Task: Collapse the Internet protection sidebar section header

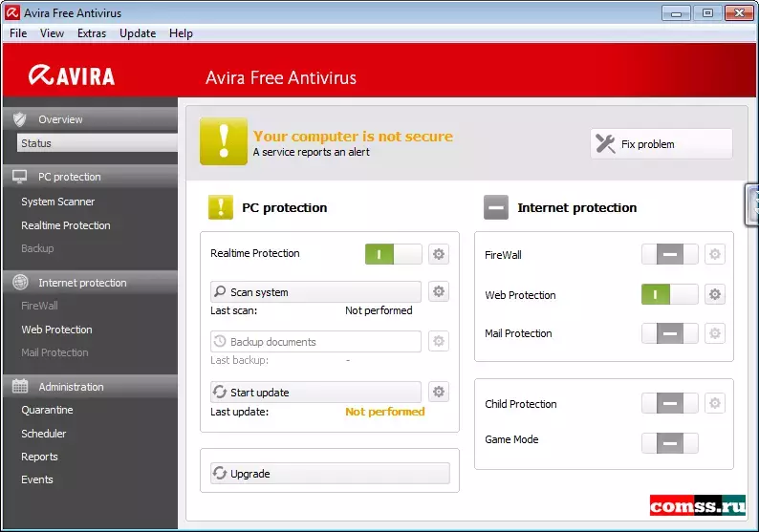Action: click(x=91, y=283)
